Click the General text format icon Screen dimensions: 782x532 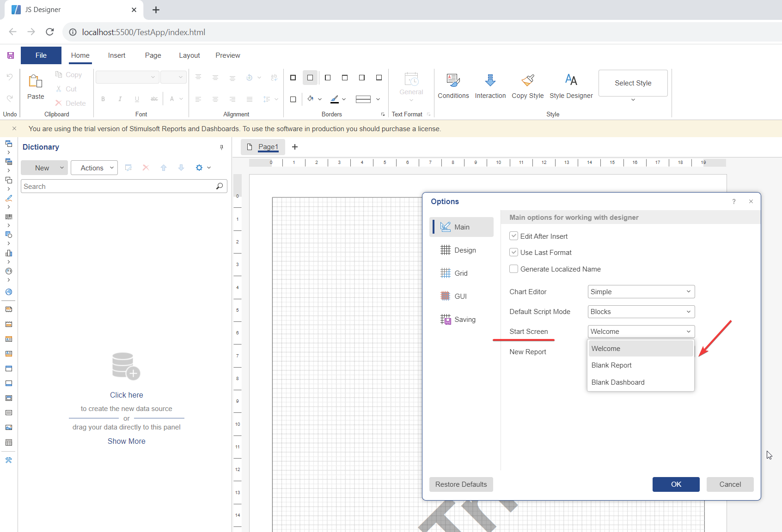[x=411, y=79]
